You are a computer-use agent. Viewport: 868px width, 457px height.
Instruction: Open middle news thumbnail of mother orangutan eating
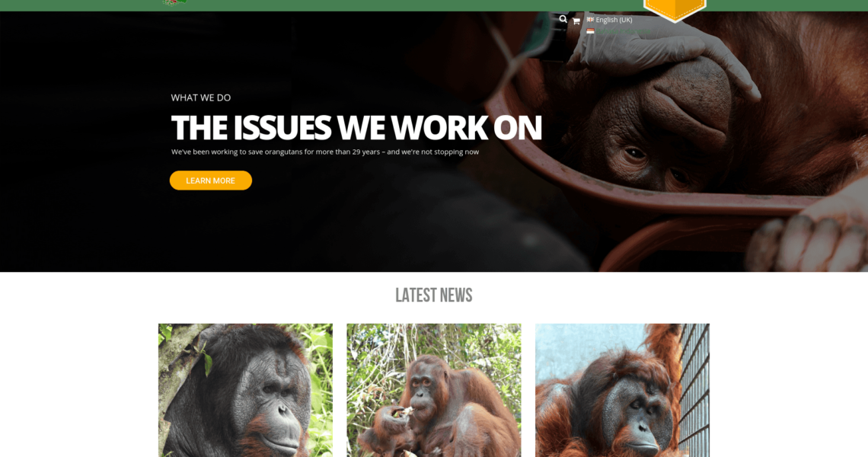[433, 390]
